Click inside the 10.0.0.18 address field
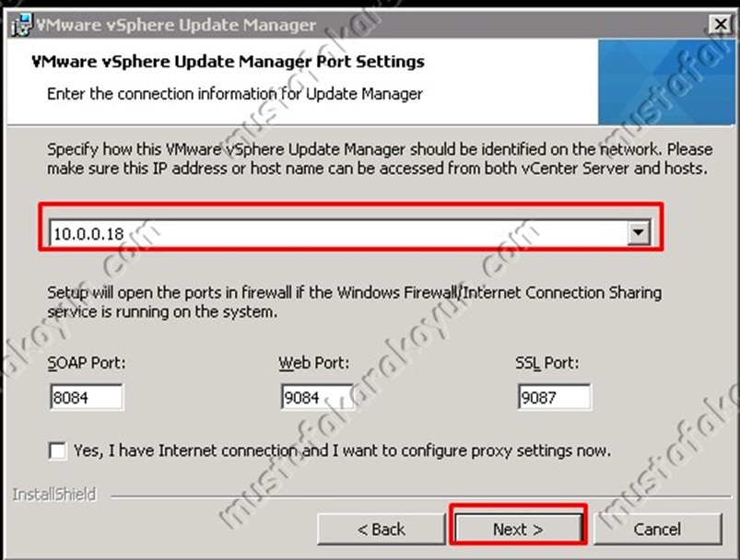 coord(338,233)
